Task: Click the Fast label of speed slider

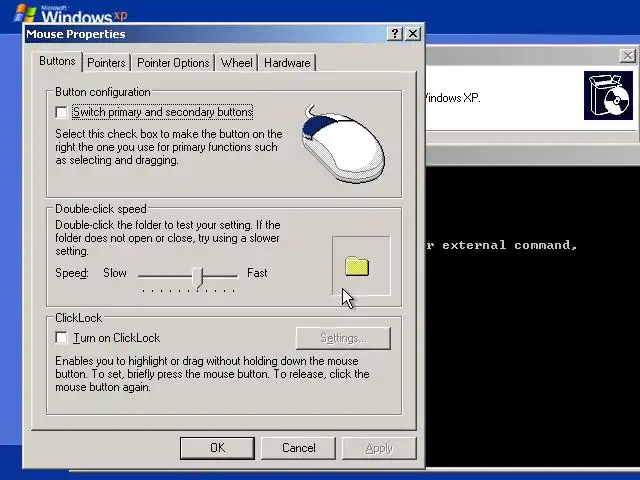Action: tap(257, 273)
